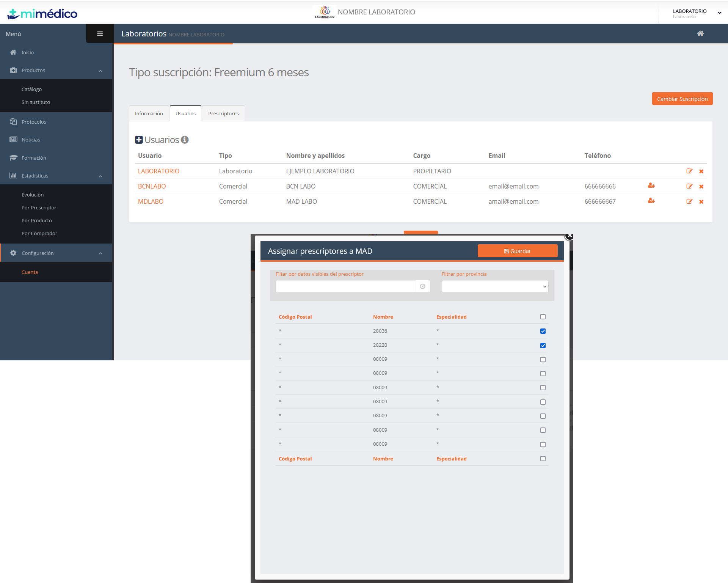Open Por Prescriptor statistics menu item
The image size is (728, 583).
point(39,207)
